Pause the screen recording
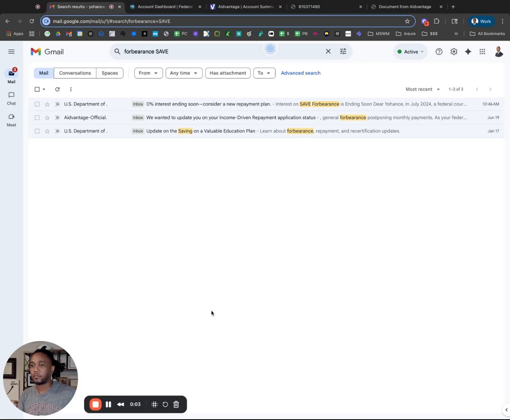The width and height of the screenshot is (510, 420). pyautogui.click(x=108, y=404)
